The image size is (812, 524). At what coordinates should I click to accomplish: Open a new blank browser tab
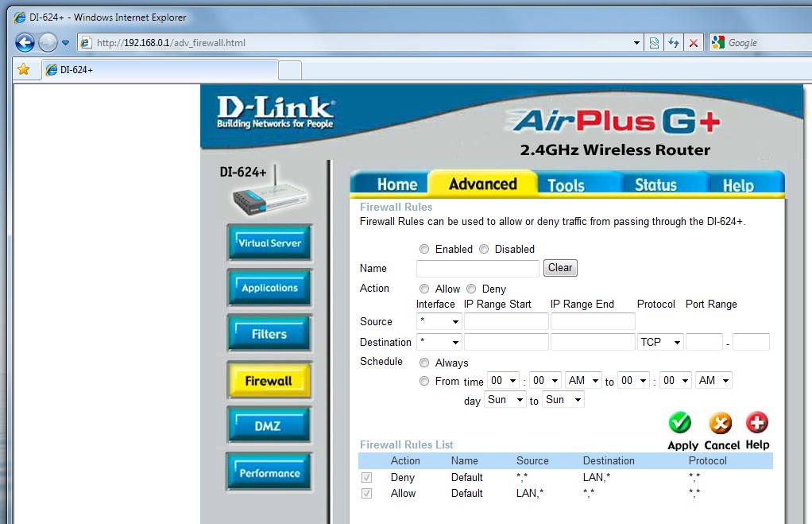click(290, 70)
